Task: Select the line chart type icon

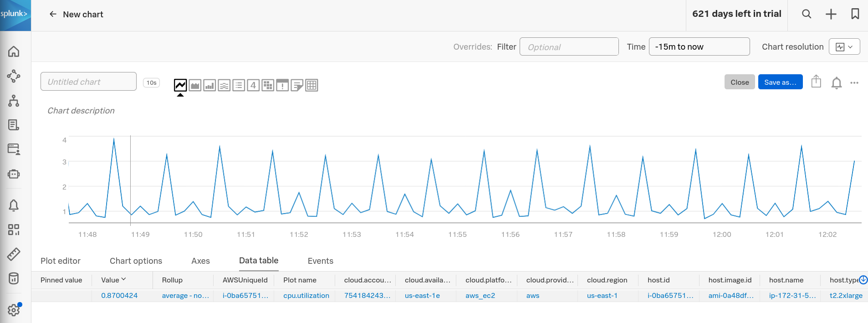Action: pos(180,85)
